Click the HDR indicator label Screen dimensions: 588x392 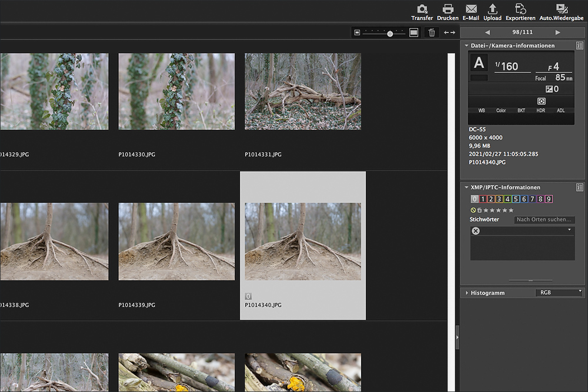coord(541,110)
